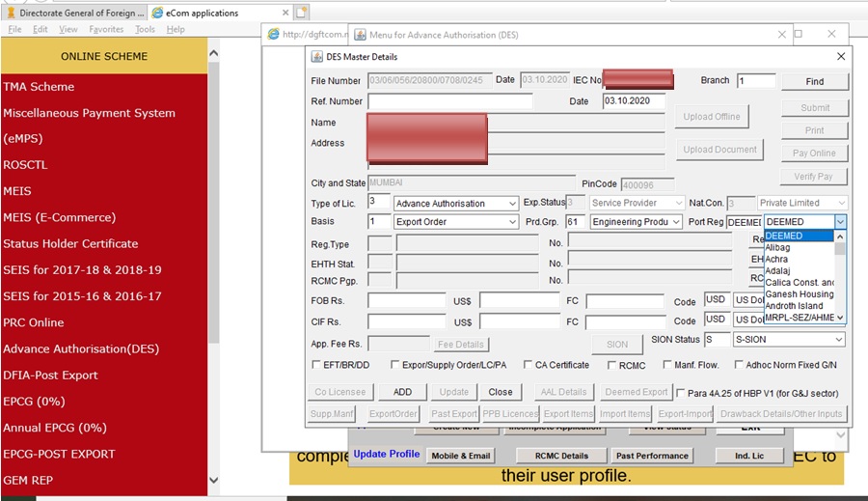The height and width of the screenshot is (501, 868).
Task: Choose Adalaj in the port dropdown list
Action: click(799, 270)
